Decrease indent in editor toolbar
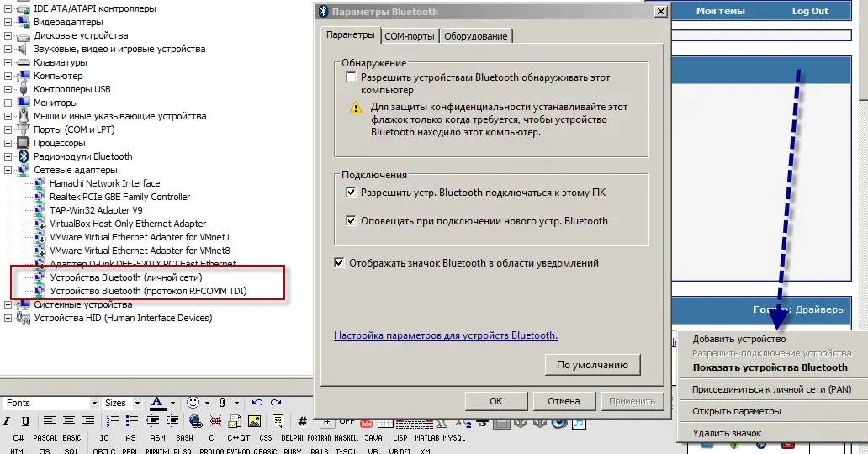 (152, 421)
